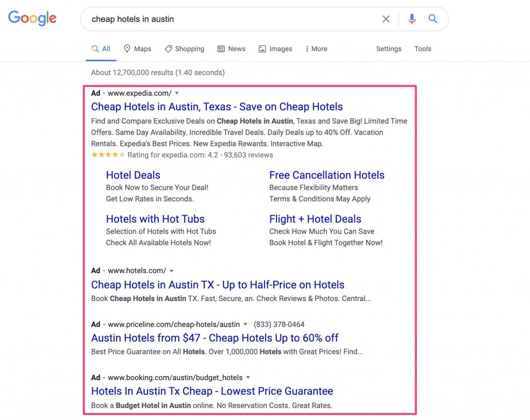
Task: Click the Images icon
Action: pos(261,48)
